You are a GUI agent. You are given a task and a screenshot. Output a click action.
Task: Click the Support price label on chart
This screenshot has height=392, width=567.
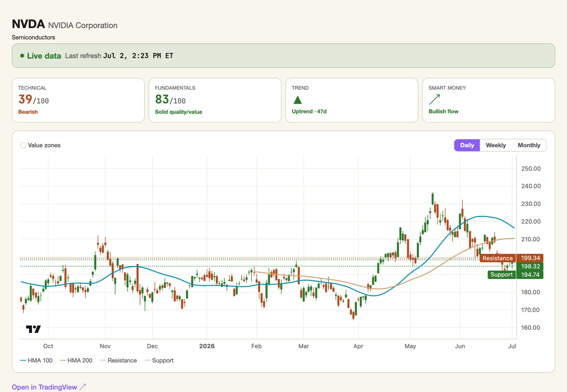coord(501,275)
